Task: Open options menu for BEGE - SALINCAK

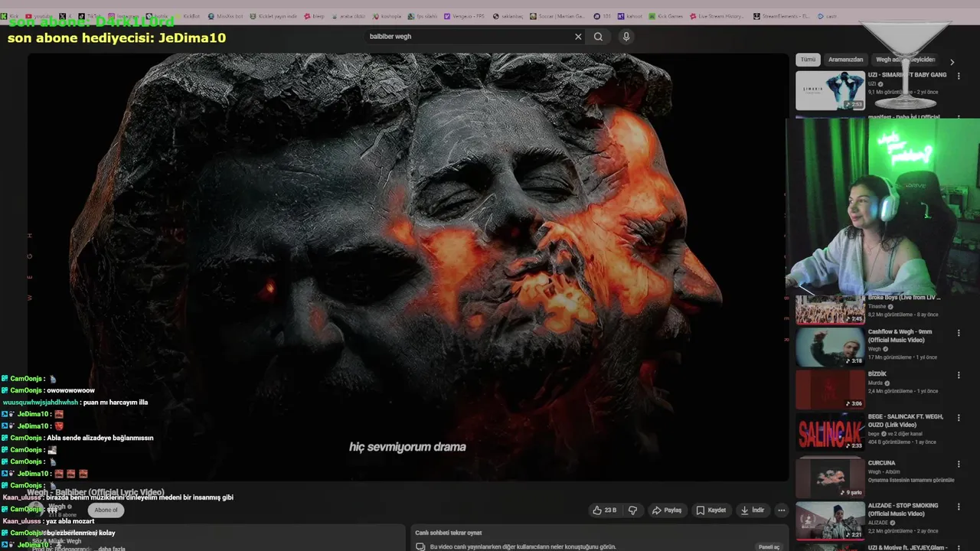Action: click(959, 418)
